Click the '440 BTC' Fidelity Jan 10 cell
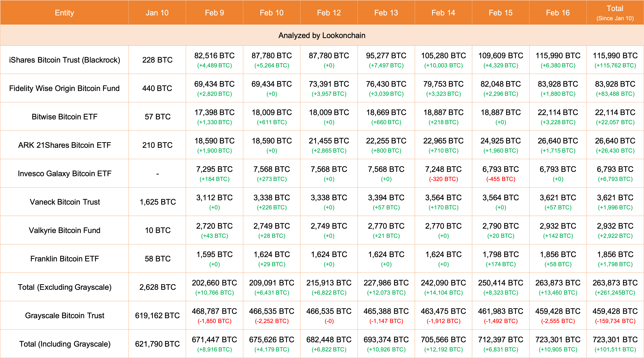Viewport: 644px width, 358px height. (x=157, y=88)
